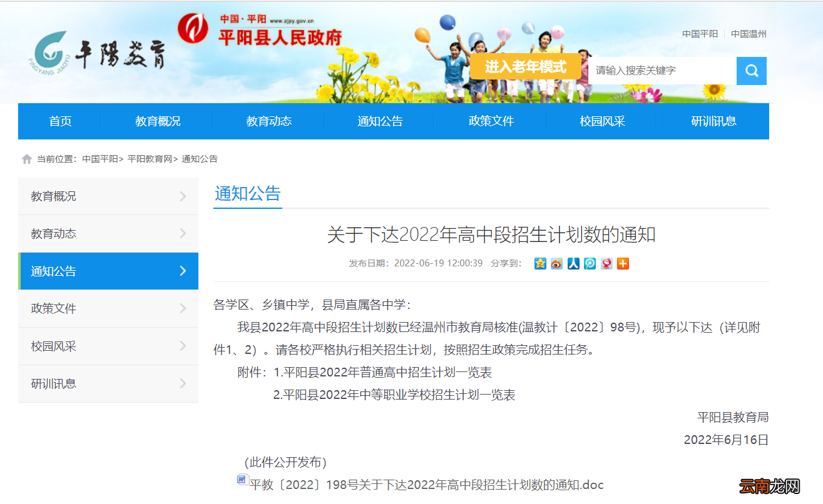Share to Sina Weibo

556,264
